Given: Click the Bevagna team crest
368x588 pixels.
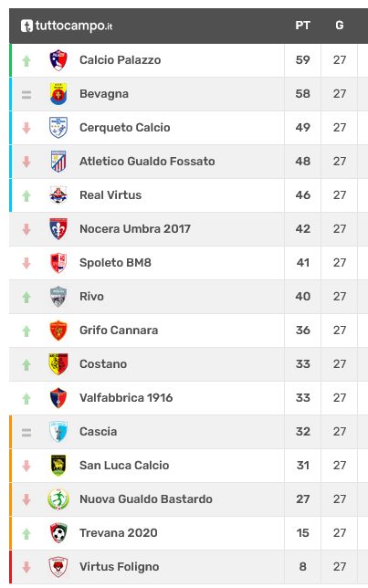Looking at the screenshot, I should (58, 94).
